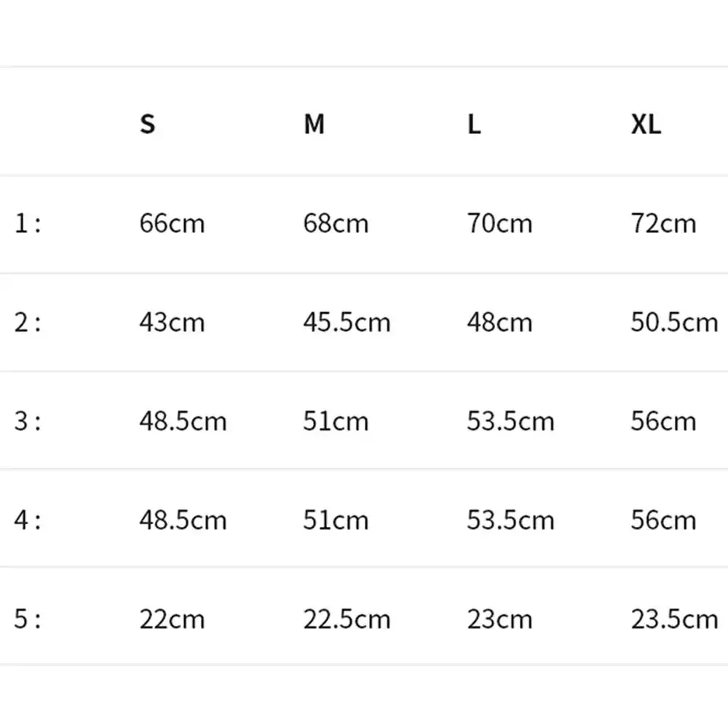The height and width of the screenshot is (728, 728).
Task: Click the 66cm cell
Action: pyautogui.click(x=172, y=223)
